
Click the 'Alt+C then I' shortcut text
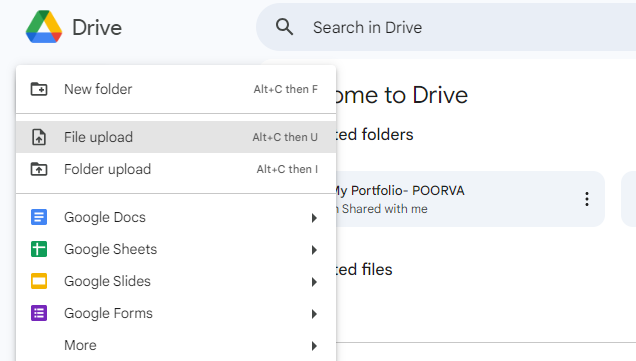[x=287, y=169]
